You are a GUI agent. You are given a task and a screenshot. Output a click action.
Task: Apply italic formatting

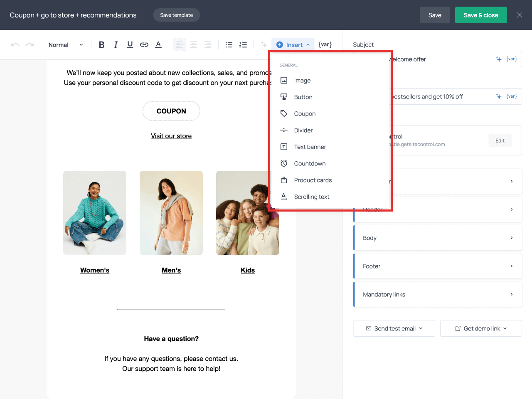116,45
